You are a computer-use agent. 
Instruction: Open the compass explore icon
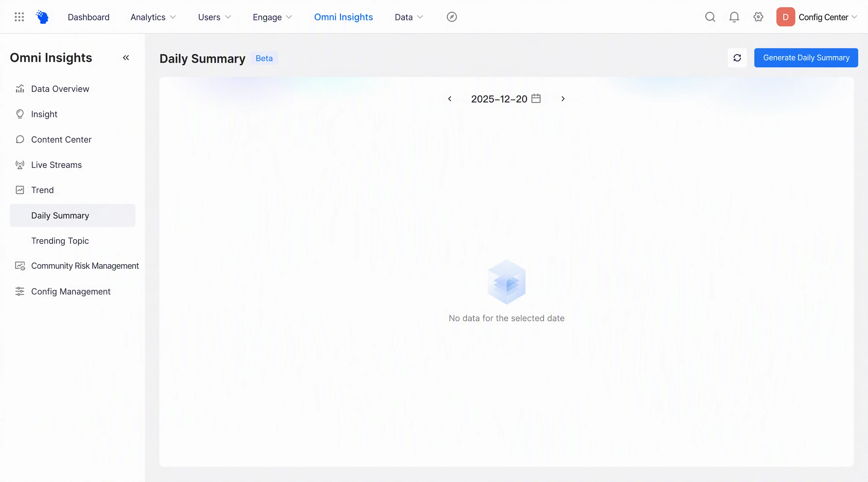[x=451, y=17]
